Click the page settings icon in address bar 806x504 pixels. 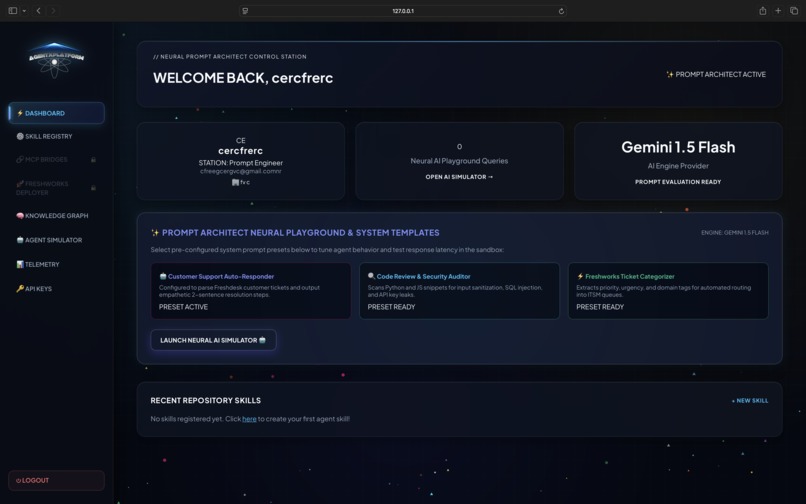click(x=245, y=11)
